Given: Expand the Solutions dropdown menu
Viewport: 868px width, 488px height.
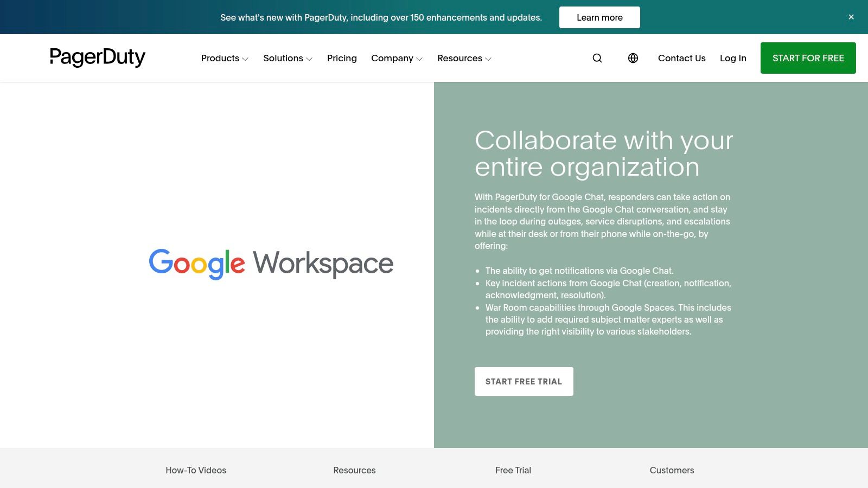Looking at the screenshot, I should pyautogui.click(x=288, y=58).
